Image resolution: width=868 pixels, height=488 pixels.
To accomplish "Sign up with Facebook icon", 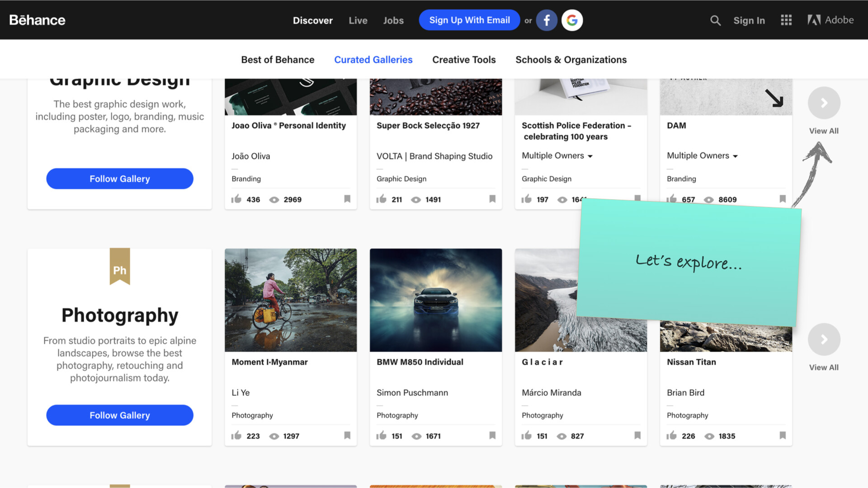I will [x=546, y=20].
